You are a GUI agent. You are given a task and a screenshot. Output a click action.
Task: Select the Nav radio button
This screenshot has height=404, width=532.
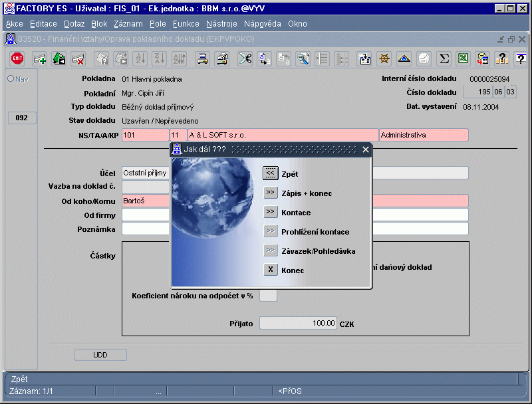(11, 79)
